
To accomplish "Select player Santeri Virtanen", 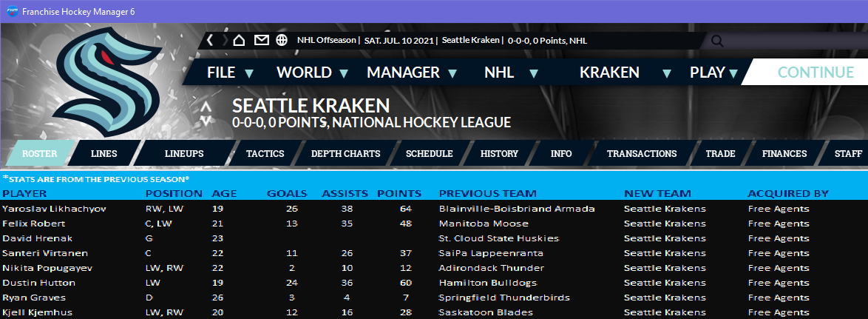I will (45, 253).
